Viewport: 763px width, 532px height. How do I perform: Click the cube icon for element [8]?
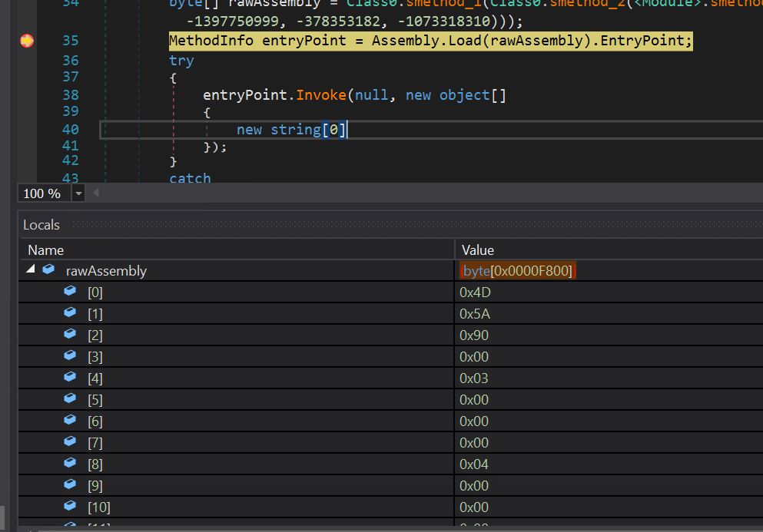[71, 464]
